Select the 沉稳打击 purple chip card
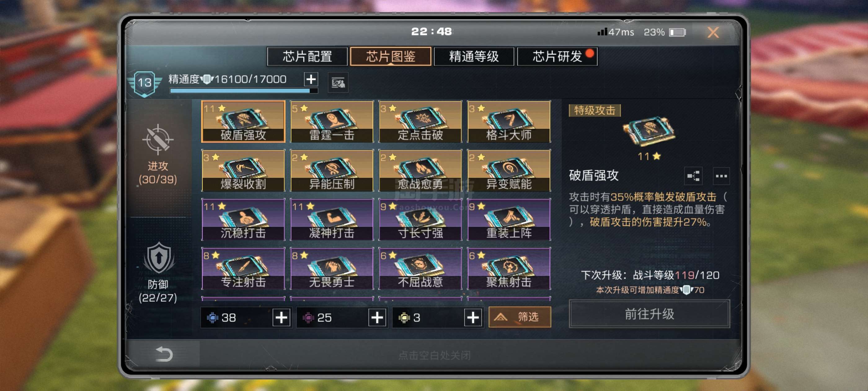This screenshot has height=391, width=868. (243, 219)
